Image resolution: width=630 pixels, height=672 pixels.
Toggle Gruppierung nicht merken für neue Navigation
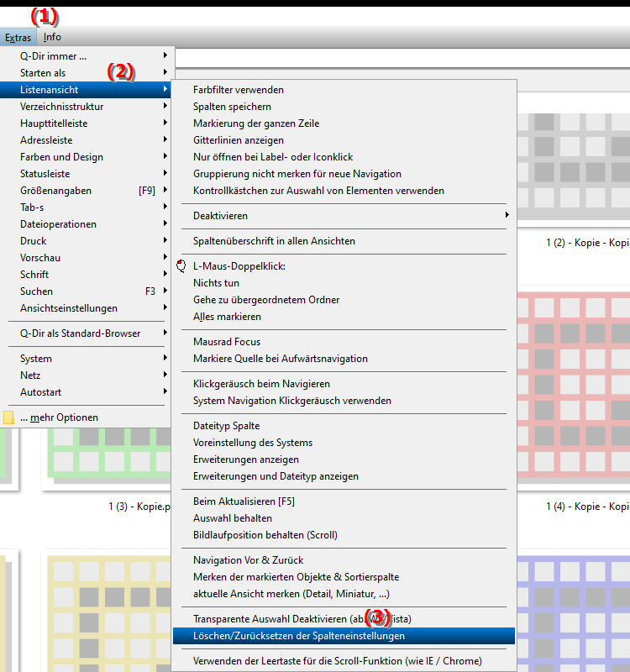point(344,174)
